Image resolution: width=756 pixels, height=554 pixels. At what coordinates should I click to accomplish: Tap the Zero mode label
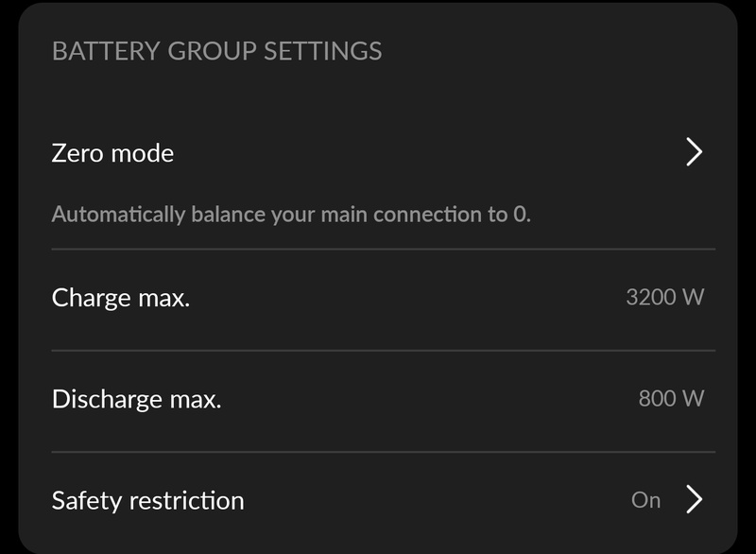click(112, 153)
